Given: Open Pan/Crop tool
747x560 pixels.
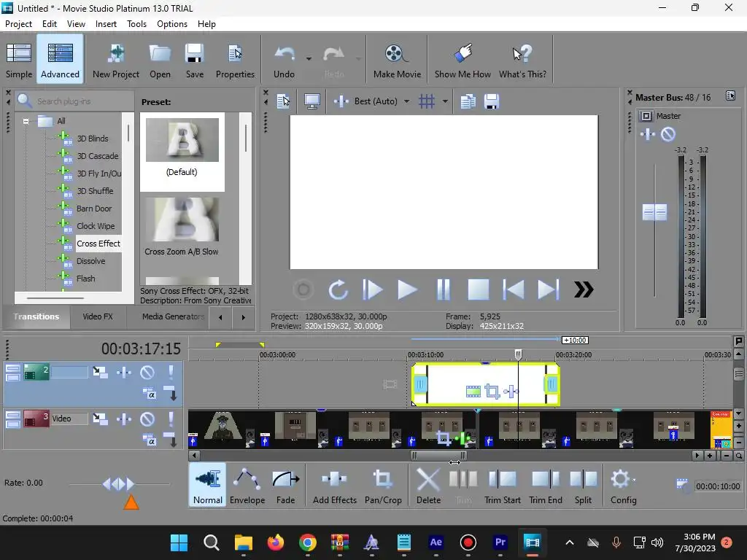Looking at the screenshot, I should coord(383,486).
